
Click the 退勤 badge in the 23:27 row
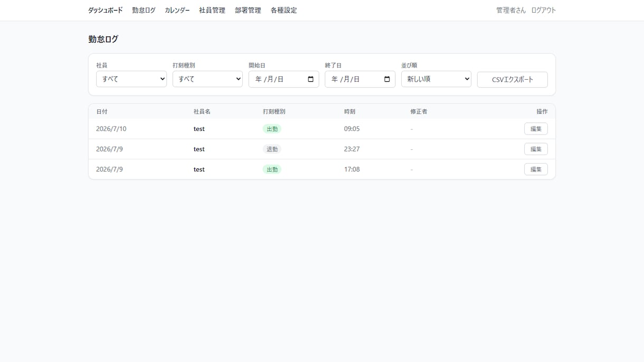click(272, 149)
